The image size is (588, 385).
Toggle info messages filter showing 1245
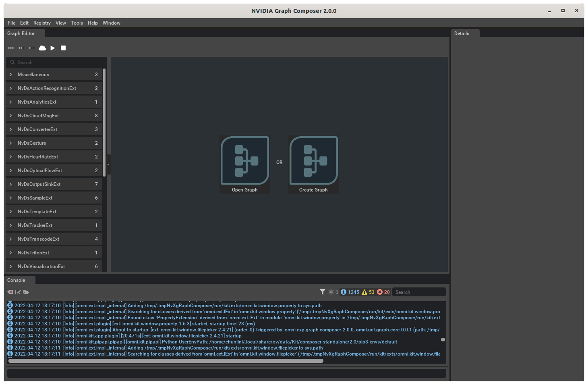(x=350, y=292)
